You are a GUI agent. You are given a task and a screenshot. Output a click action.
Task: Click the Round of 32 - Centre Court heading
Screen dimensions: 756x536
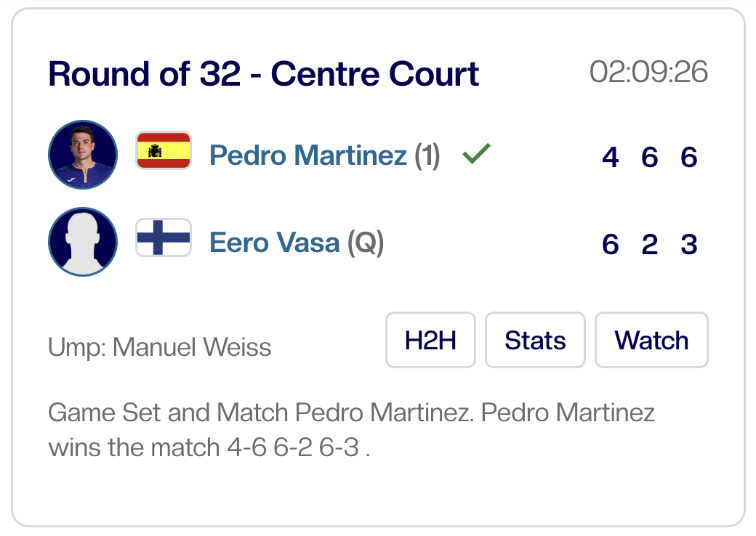264,74
